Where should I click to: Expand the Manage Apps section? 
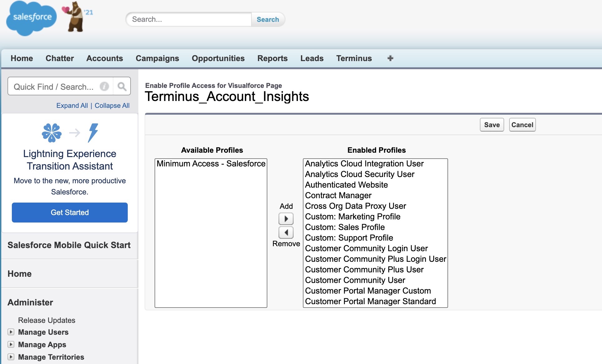coord(11,344)
